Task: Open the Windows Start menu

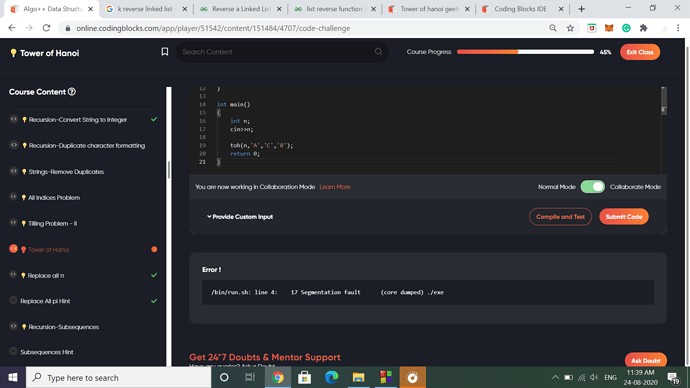Action: point(13,377)
